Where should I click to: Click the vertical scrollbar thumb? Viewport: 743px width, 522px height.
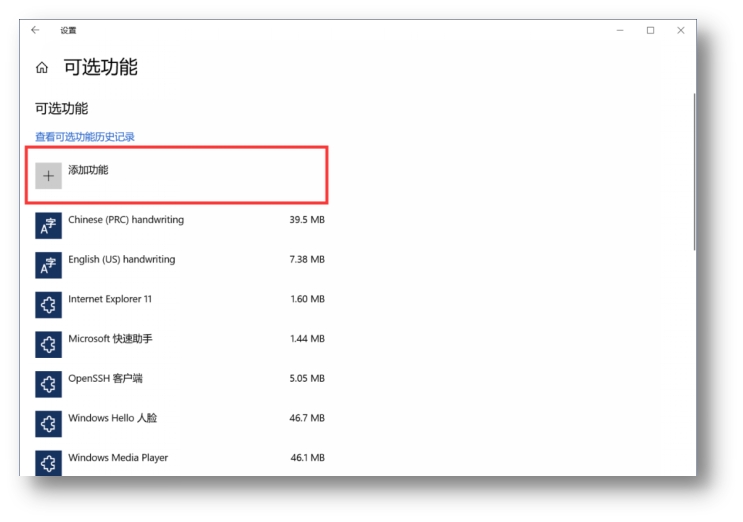[694, 171]
